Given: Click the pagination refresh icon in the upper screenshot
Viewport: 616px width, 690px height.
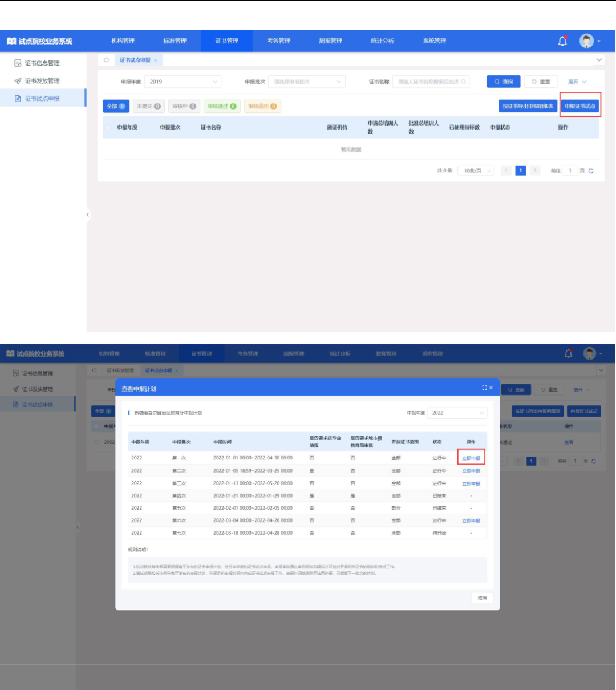Looking at the screenshot, I should 591,171.
